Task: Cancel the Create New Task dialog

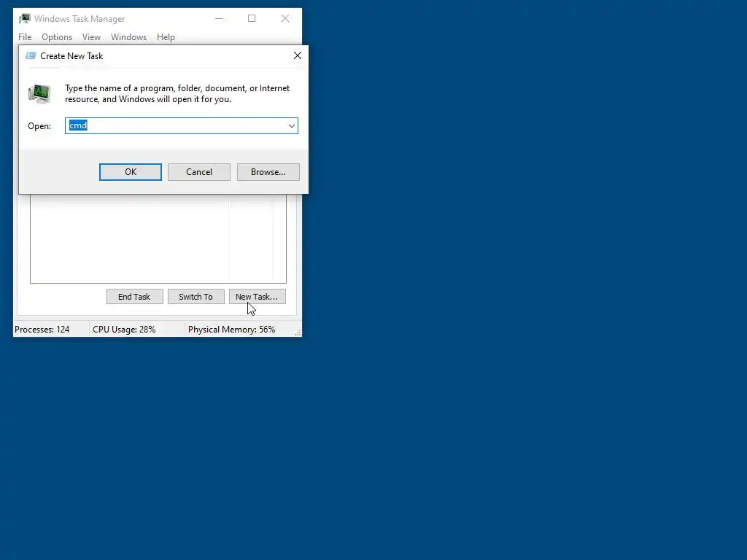Action: tap(198, 172)
